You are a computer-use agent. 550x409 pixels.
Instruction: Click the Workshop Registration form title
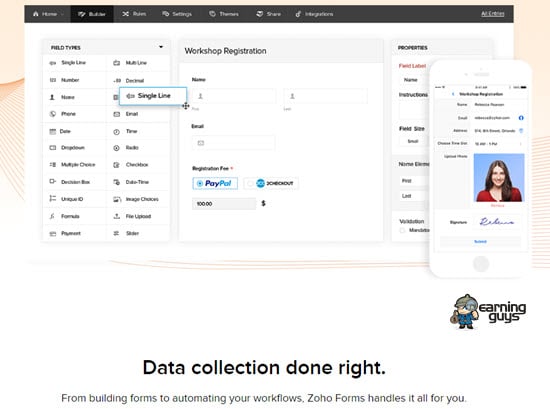(226, 51)
